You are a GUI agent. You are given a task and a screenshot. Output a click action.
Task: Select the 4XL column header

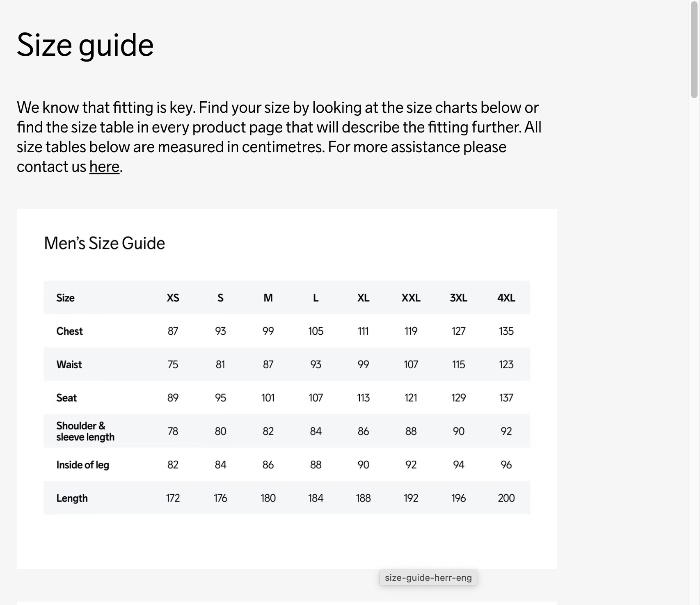[x=506, y=298]
